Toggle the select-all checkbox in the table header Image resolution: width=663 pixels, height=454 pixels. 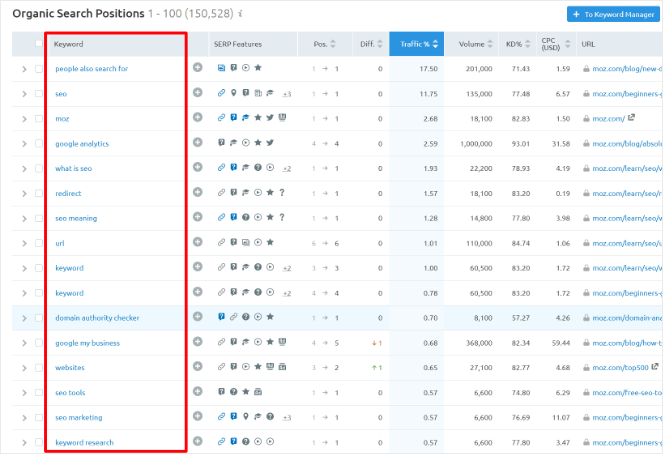pos(39,44)
